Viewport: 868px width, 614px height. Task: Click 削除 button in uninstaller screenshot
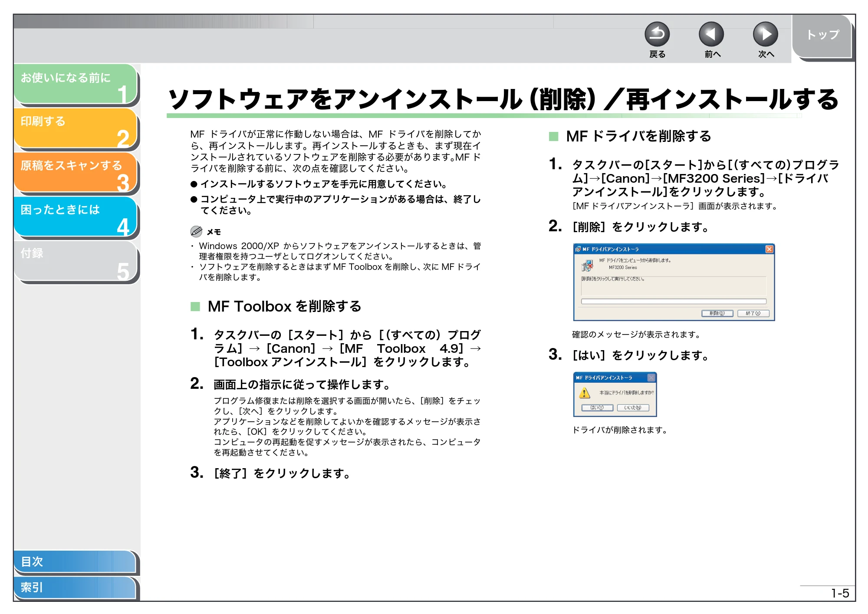(717, 313)
